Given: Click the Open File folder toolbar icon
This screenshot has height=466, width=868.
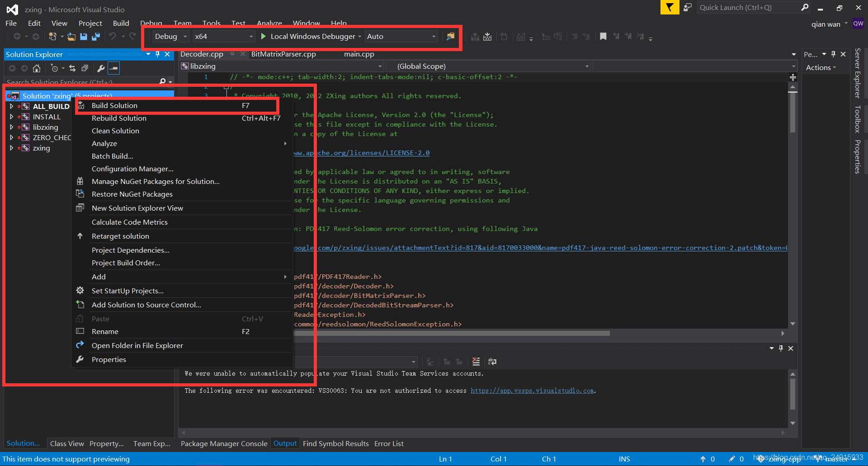Looking at the screenshot, I should 71,37.
